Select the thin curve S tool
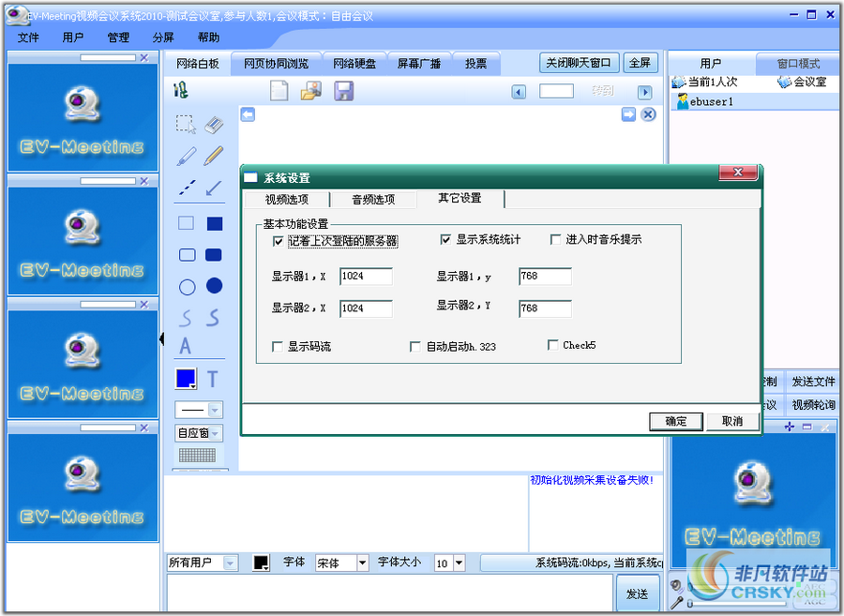 (x=186, y=318)
